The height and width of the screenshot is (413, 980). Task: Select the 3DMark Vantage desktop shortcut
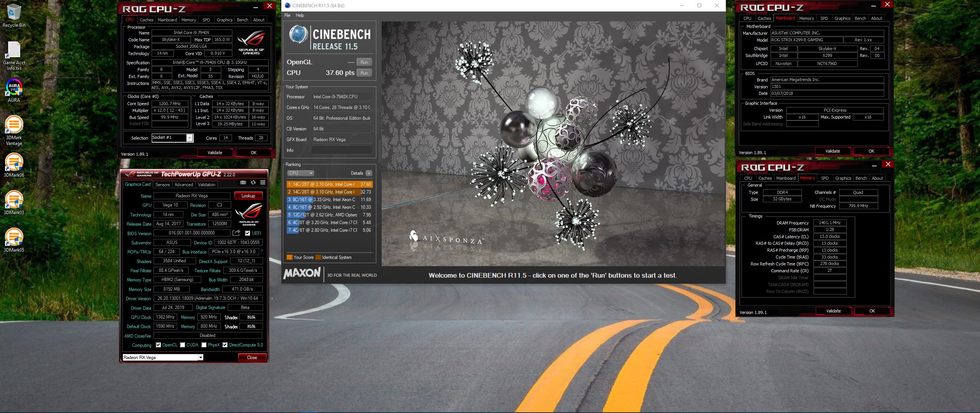click(x=14, y=130)
